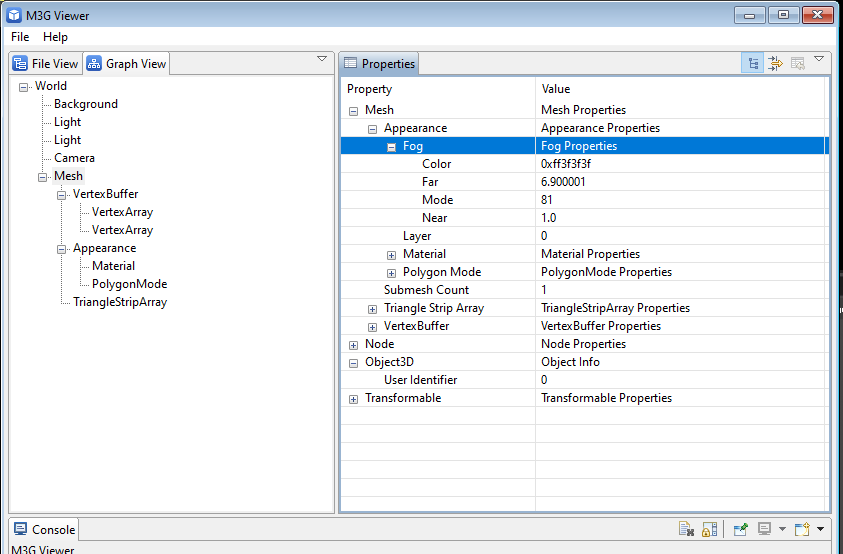Image resolution: width=843 pixels, height=554 pixels.
Task: Select the Properties tab
Action: [380, 63]
